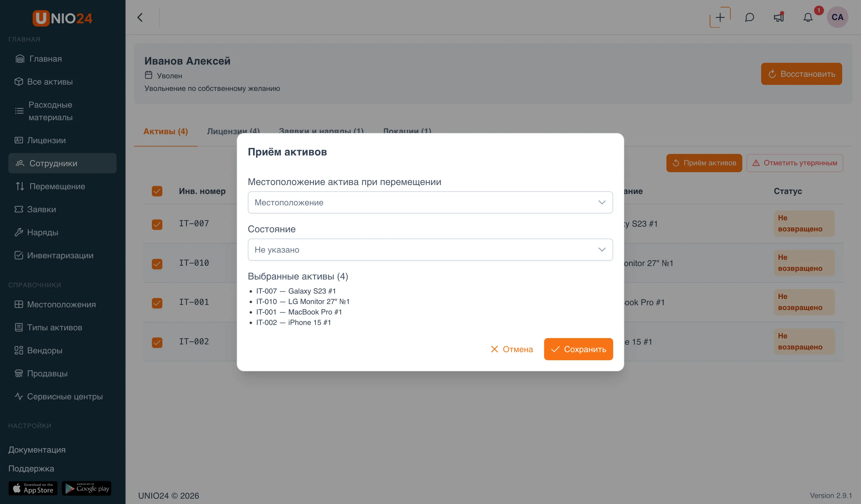Viewport: 861px width, 504px height.
Task: Uncheck the IT-007 row checkbox
Action: (157, 224)
